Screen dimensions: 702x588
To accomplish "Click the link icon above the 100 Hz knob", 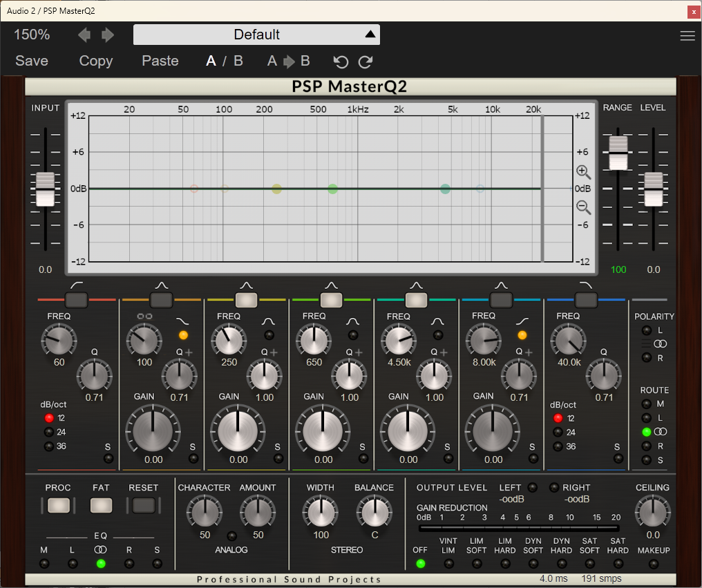I will 144,316.
